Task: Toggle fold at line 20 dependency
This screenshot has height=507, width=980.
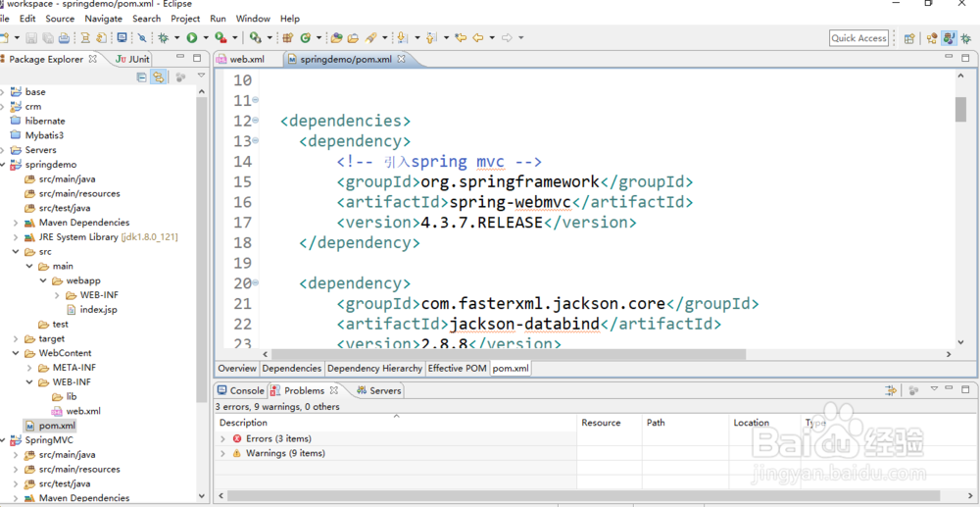Action: (x=255, y=283)
